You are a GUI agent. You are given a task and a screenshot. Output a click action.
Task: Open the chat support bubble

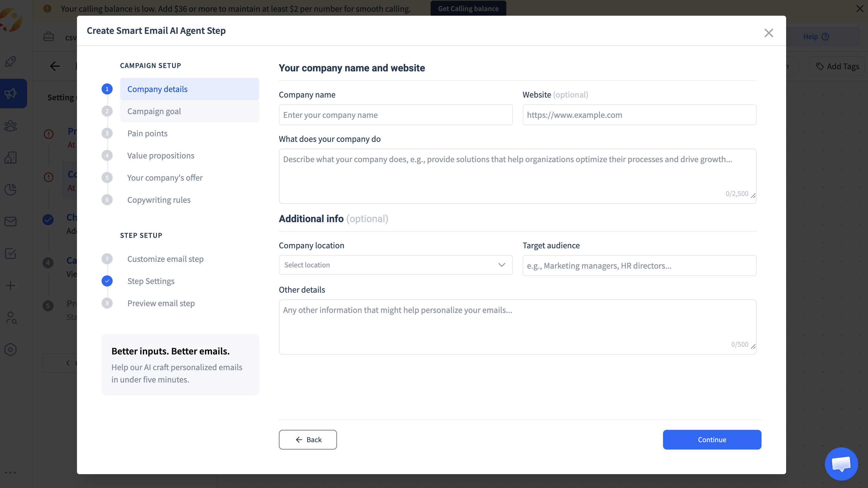point(841,464)
